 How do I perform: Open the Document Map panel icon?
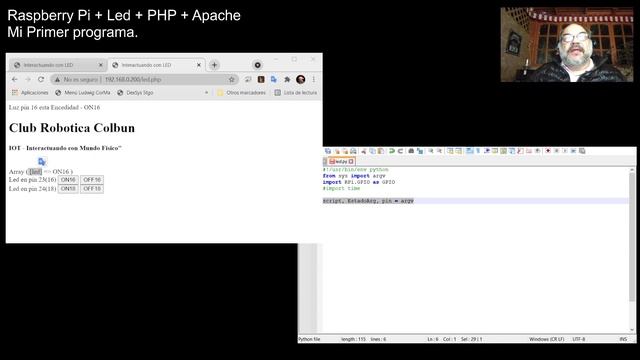(504, 151)
